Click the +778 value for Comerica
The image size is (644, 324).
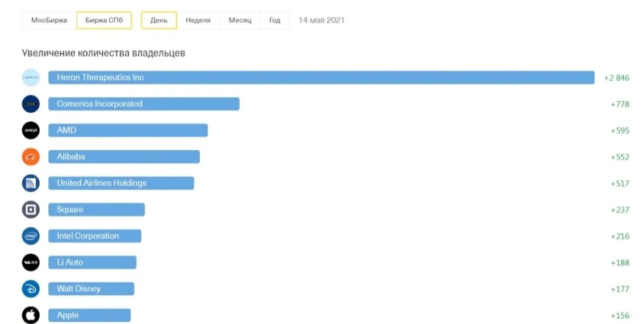coord(620,104)
